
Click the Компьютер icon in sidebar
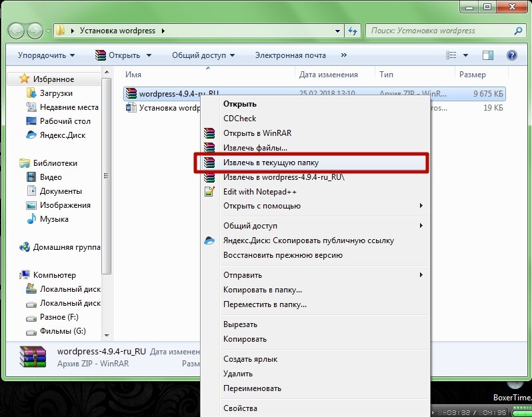pos(25,275)
